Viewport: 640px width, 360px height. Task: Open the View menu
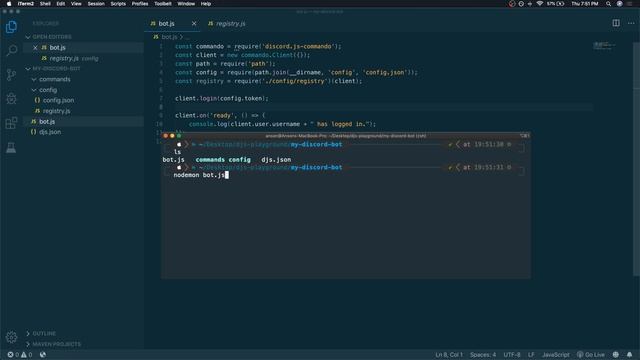point(76,4)
